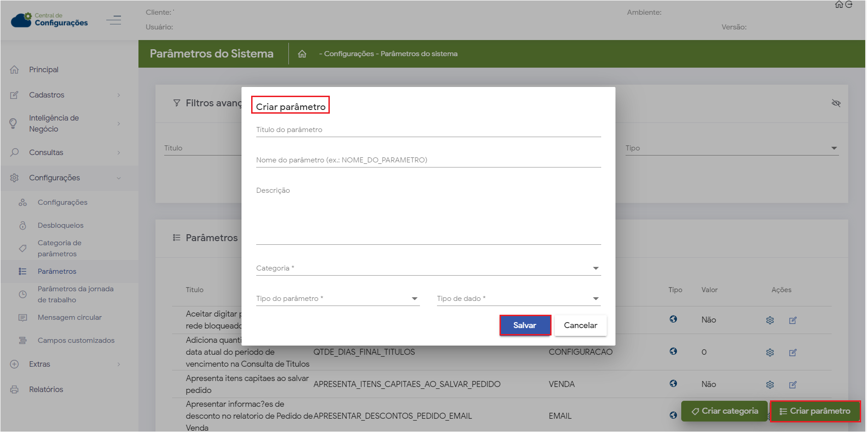Image resolution: width=868 pixels, height=433 pixels.
Task: Click the Criar categoria button
Action: (x=724, y=411)
